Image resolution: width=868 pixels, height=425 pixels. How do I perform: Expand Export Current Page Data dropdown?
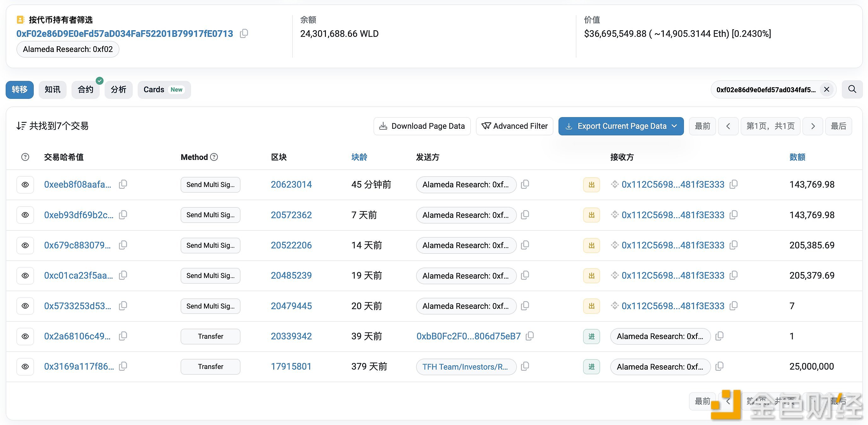coord(621,126)
